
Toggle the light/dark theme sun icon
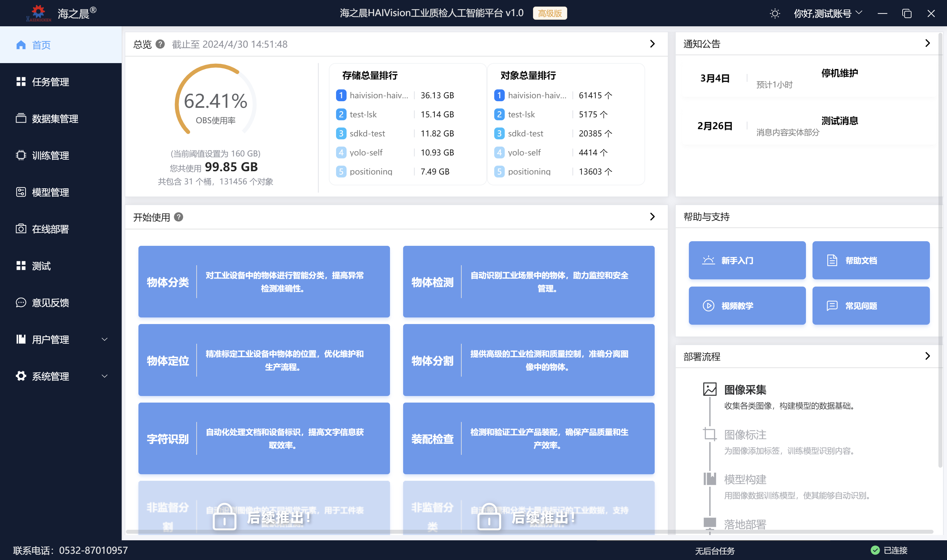click(774, 13)
